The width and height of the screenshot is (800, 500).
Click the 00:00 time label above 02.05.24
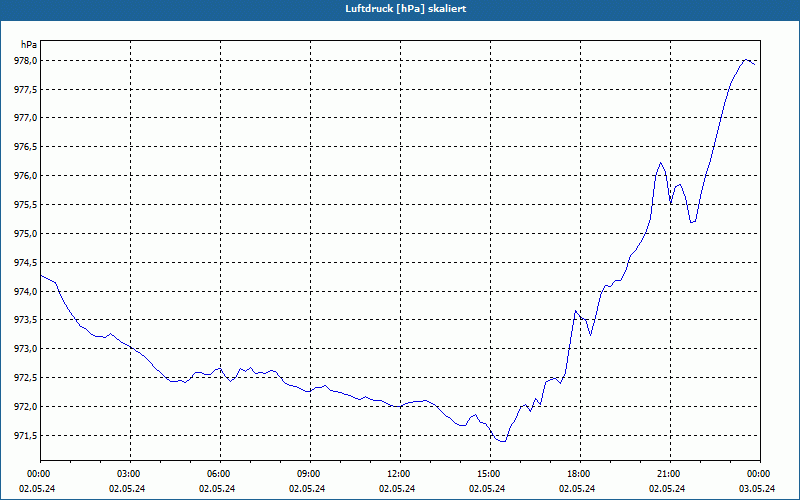tap(37, 474)
